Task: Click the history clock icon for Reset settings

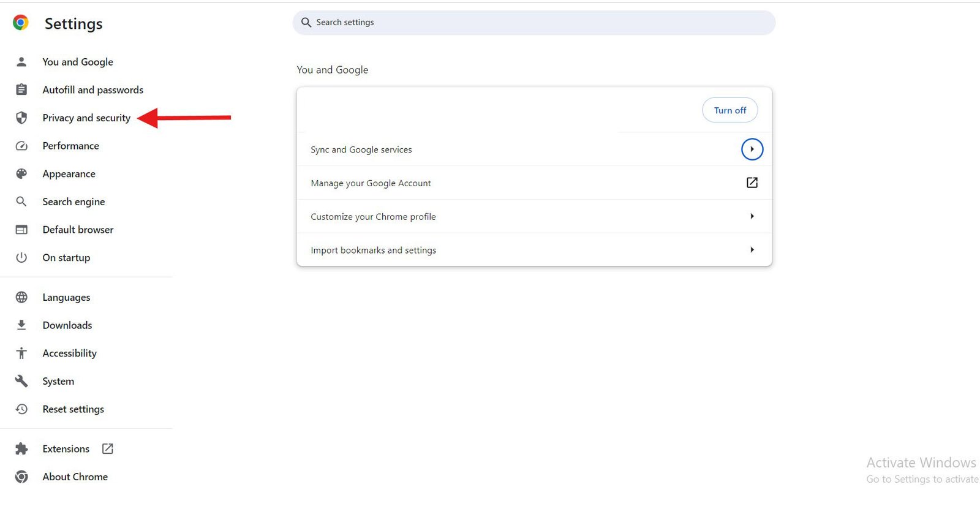Action: [21, 409]
